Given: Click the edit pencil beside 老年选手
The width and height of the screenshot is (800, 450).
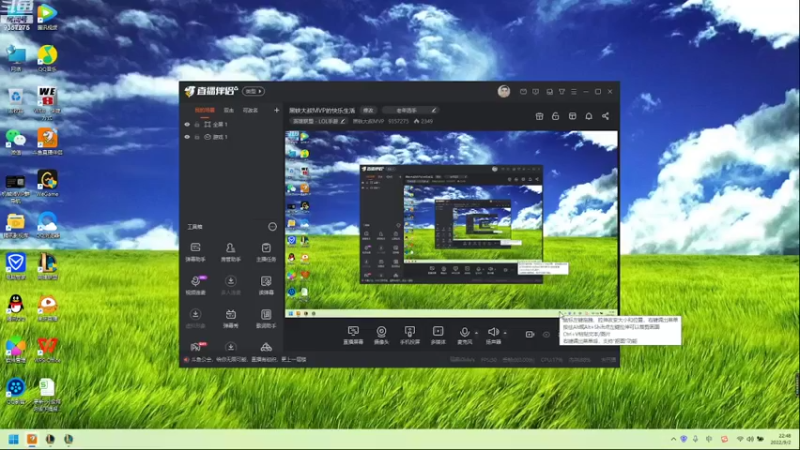Looking at the screenshot, I should click(434, 110).
